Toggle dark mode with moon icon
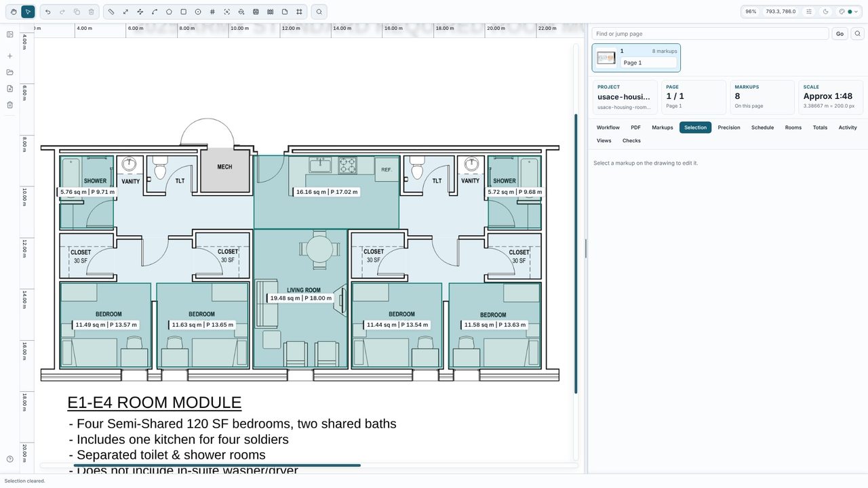The width and height of the screenshot is (868, 488). [x=825, y=12]
